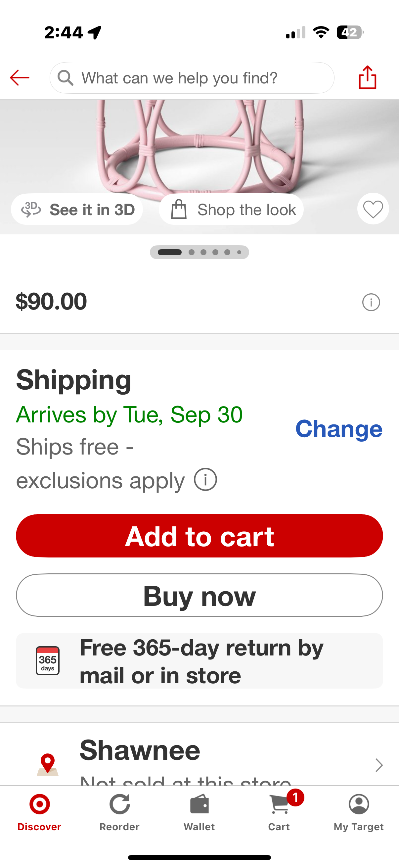
Task: Tap the red back arrow
Action: point(20,78)
